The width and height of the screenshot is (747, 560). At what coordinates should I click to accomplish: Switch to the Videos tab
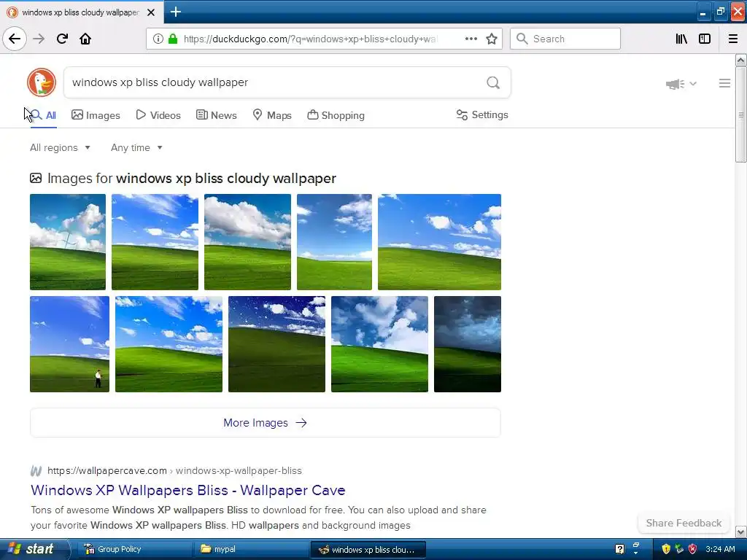click(x=158, y=115)
